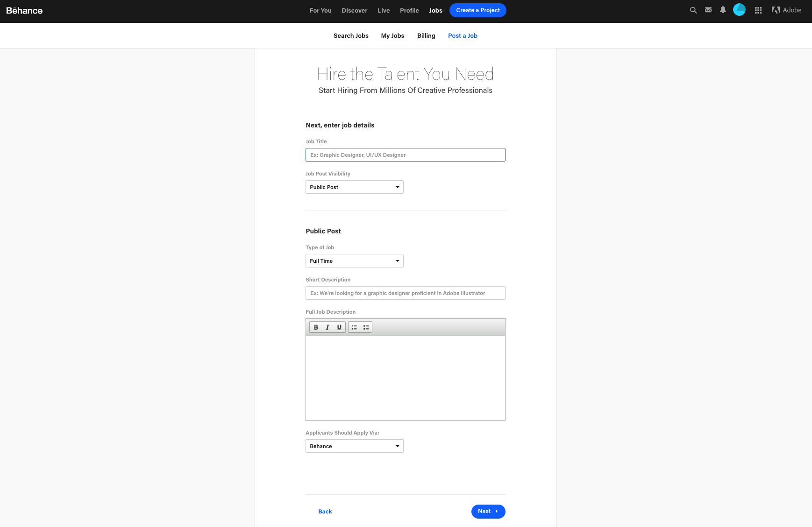Screen dimensions: 812x527
Task: Click the Adobe logo link
Action: pyautogui.click(x=786, y=10)
